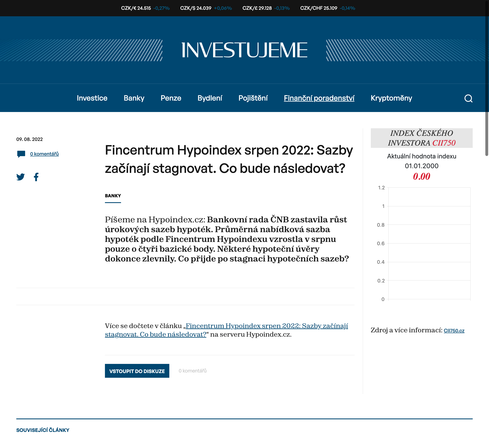This screenshot has width=489, height=448.
Task: Click the article headline about Fincentrum Hypoindex
Action: coord(229,159)
